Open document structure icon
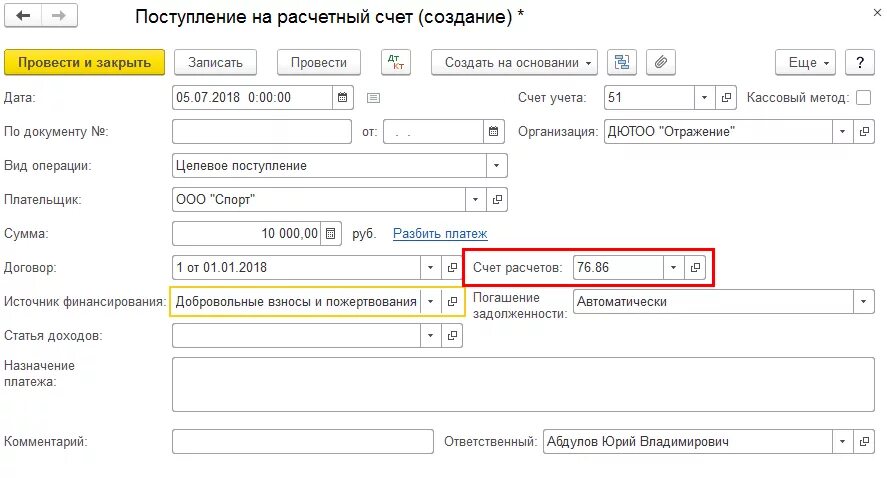The image size is (887, 478). (622, 62)
